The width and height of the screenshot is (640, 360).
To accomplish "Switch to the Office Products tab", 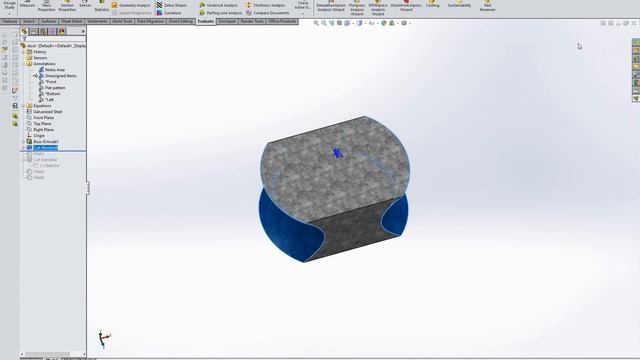I will click(282, 21).
